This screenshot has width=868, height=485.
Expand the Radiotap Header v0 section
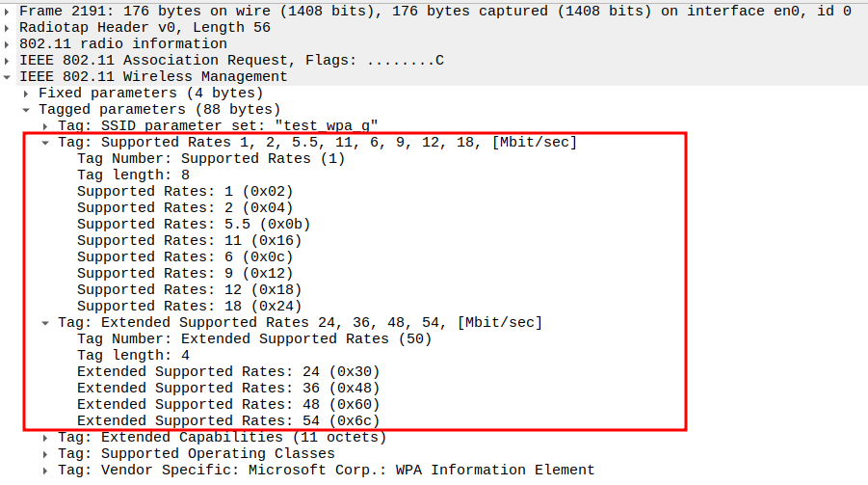click(8, 28)
